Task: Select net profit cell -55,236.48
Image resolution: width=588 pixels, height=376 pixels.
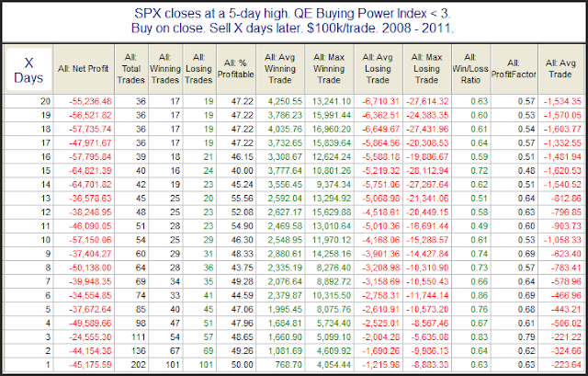Action: (x=90, y=101)
